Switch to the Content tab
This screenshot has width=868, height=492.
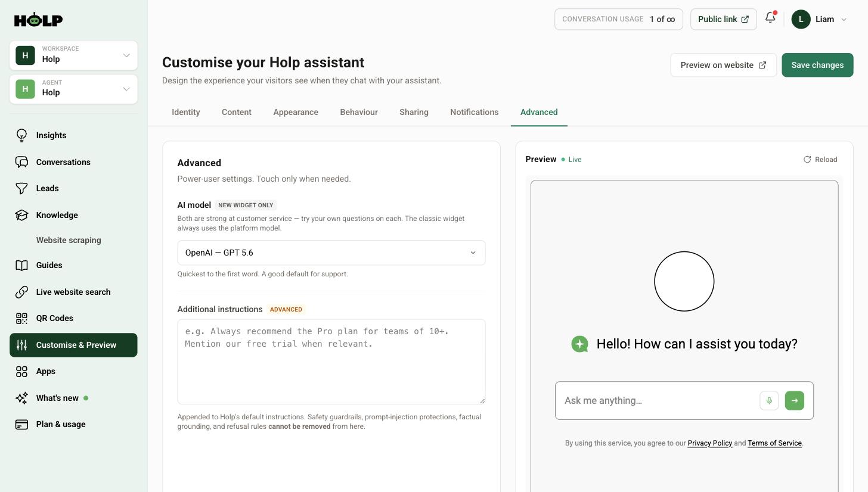coord(237,112)
